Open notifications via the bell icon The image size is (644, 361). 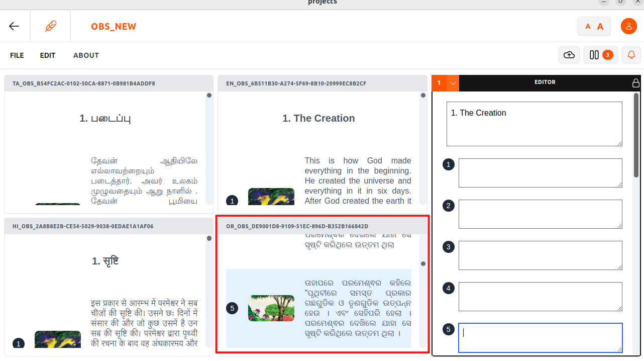(631, 55)
